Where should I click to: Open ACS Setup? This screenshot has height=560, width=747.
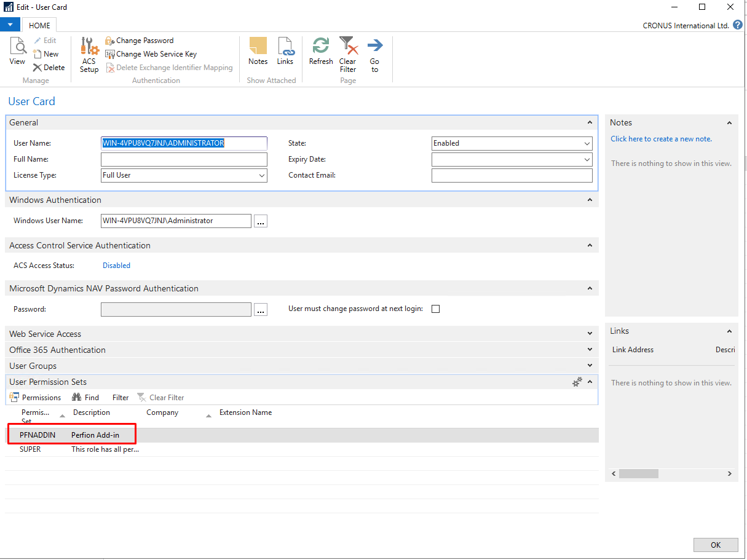coord(89,55)
